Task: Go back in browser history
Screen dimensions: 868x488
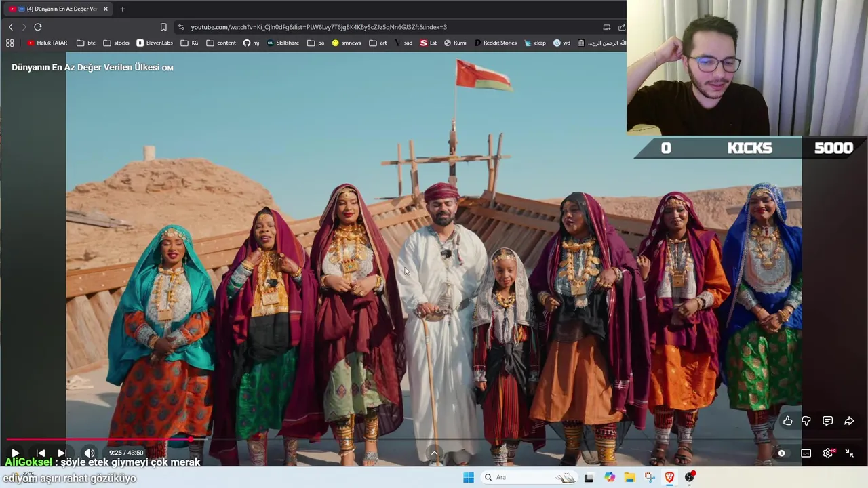Action: 11,27
